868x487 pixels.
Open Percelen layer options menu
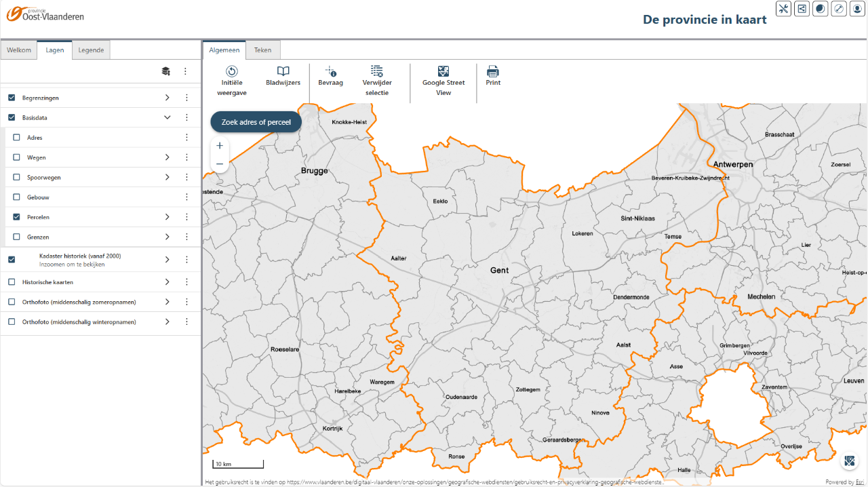coord(186,217)
